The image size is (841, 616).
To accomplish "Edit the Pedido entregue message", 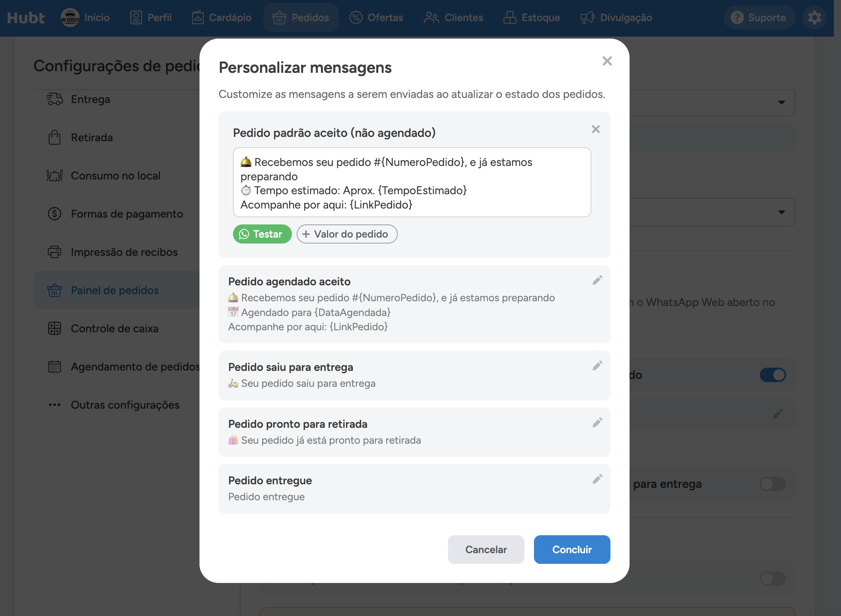I will (x=597, y=479).
